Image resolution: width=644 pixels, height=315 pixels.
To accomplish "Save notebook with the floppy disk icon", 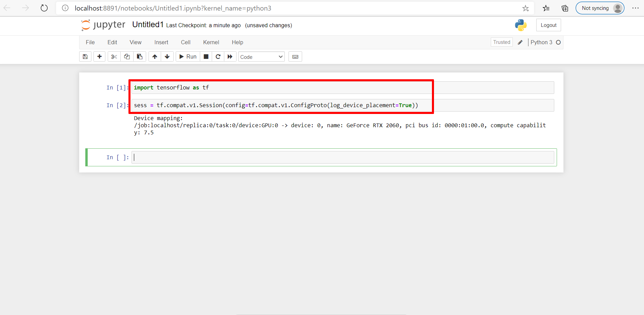I will coord(85,56).
